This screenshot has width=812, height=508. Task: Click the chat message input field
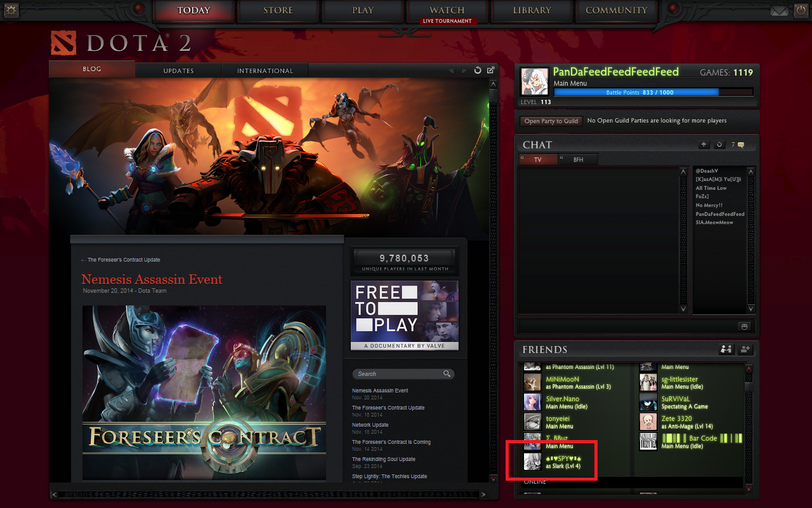coord(627,326)
